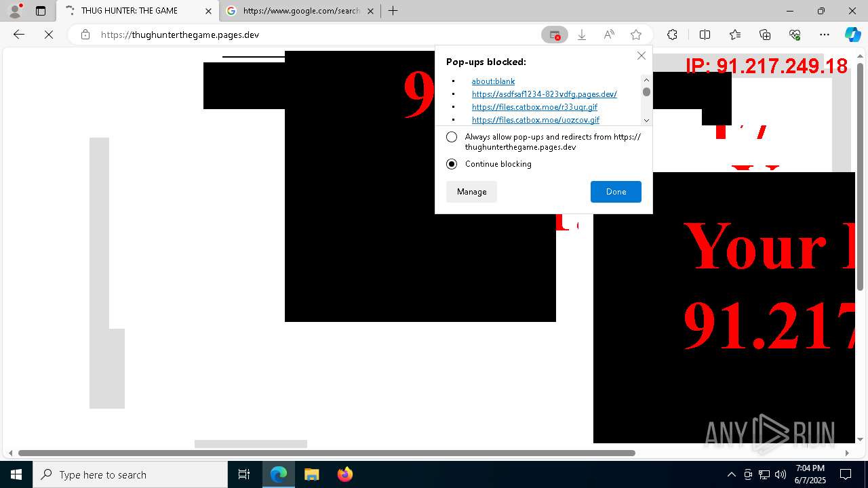Open the Windows Start menu
This screenshot has width=868, height=488.
click(x=16, y=474)
